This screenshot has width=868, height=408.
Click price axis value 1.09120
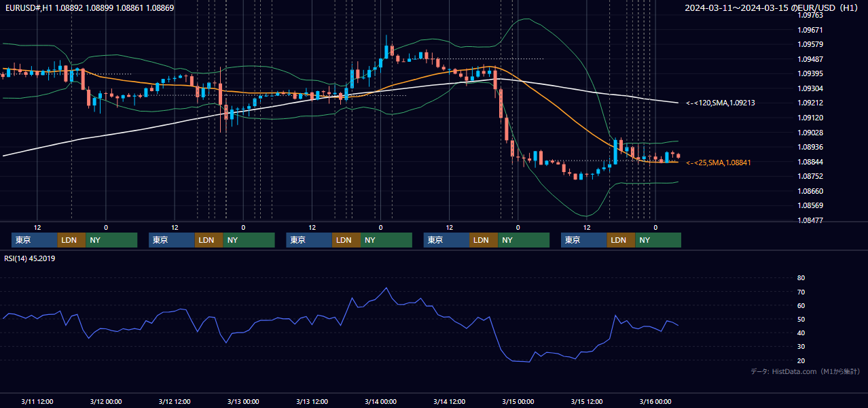[x=810, y=118]
